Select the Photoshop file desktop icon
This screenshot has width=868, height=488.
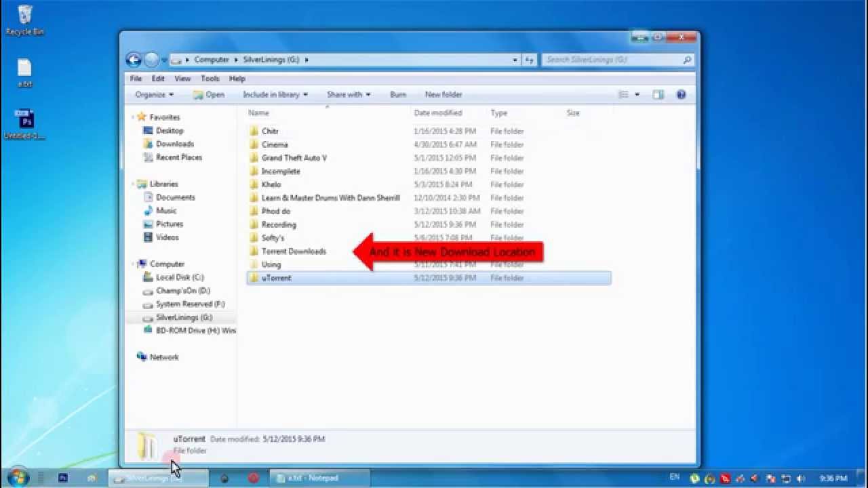(24, 124)
